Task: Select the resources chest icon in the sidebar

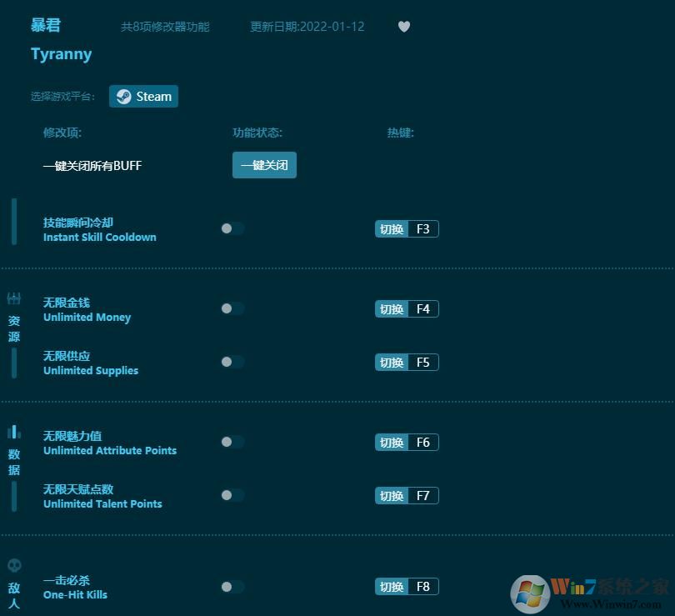Action: 13,298
